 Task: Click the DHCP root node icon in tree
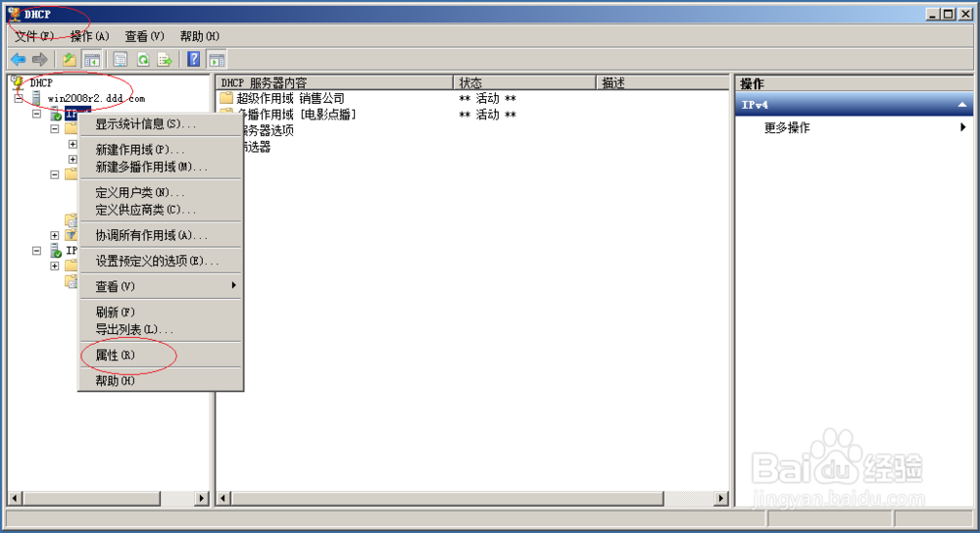point(18,82)
